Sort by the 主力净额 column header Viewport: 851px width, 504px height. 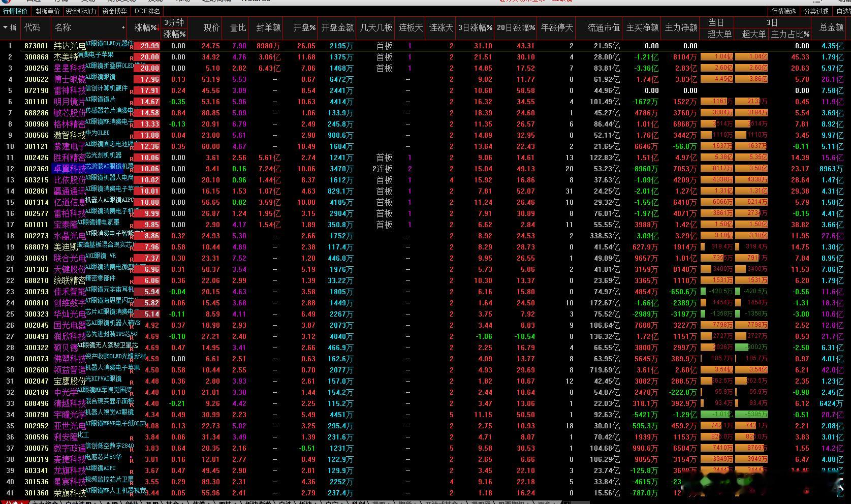point(681,27)
